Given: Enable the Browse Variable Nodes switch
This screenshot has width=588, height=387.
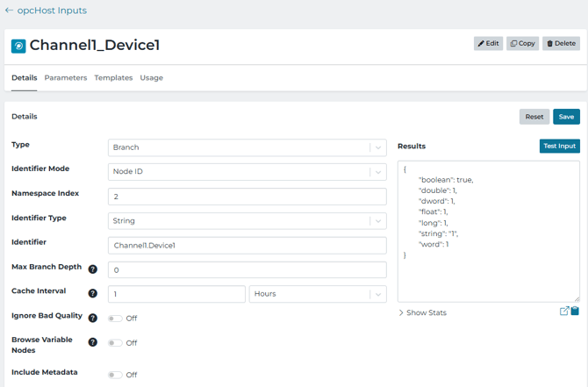Looking at the screenshot, I should 115,343.
